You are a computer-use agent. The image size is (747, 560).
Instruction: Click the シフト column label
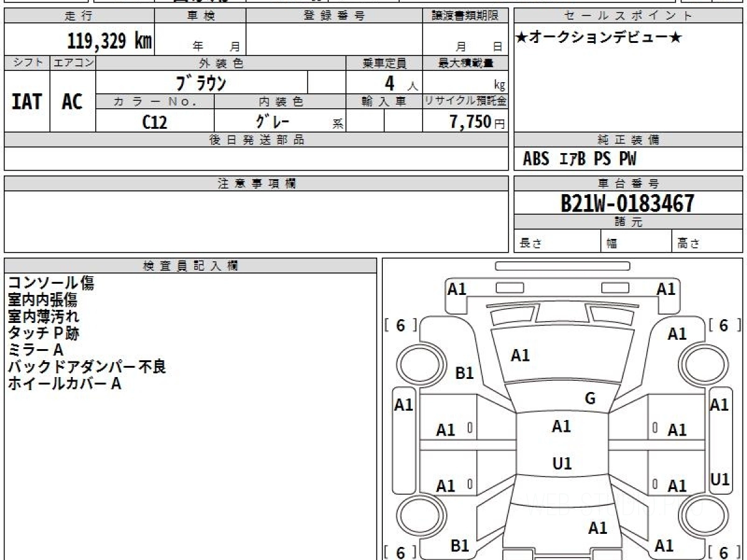pyautogui.click(x=27, y=63)
